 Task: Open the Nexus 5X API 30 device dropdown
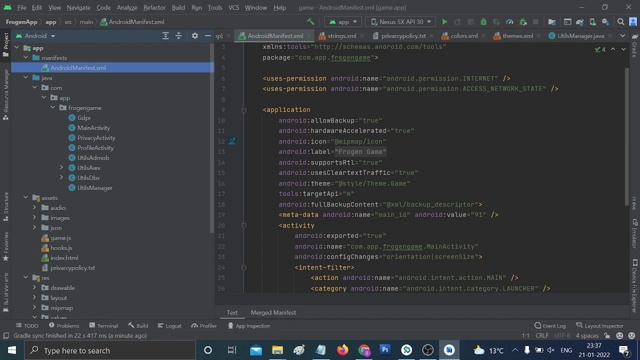point(400,22)
